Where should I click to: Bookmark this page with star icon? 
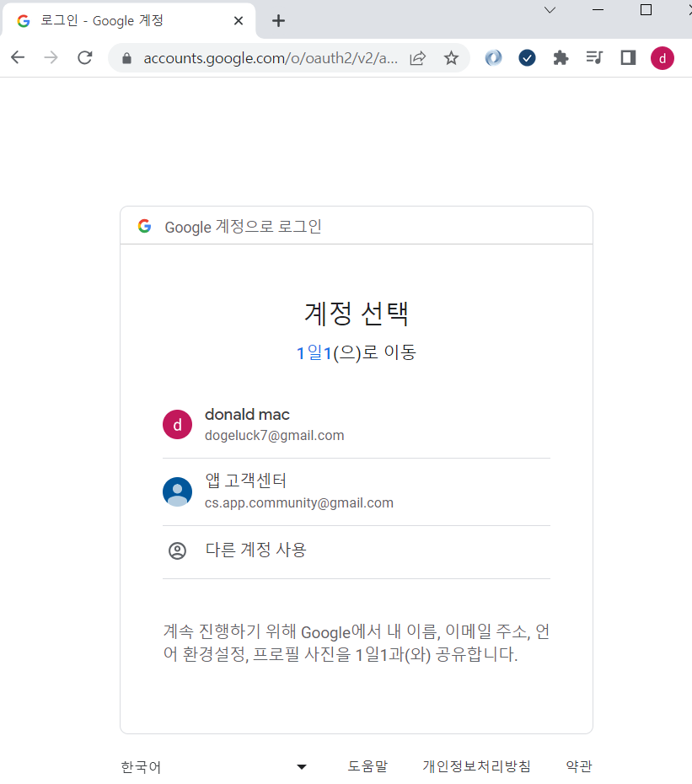451,58
